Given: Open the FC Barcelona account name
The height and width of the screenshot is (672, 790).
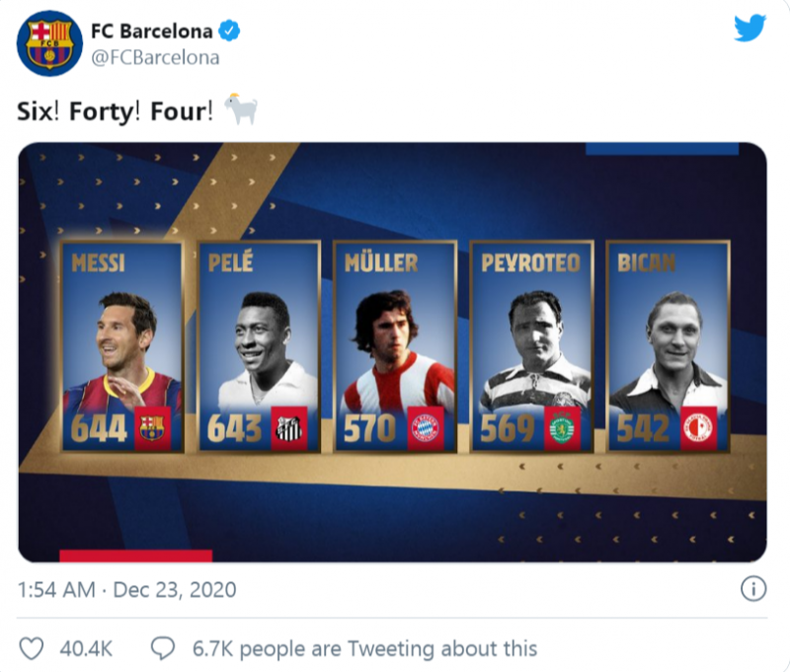Looking at the screenshot, I should pos(152,31).
